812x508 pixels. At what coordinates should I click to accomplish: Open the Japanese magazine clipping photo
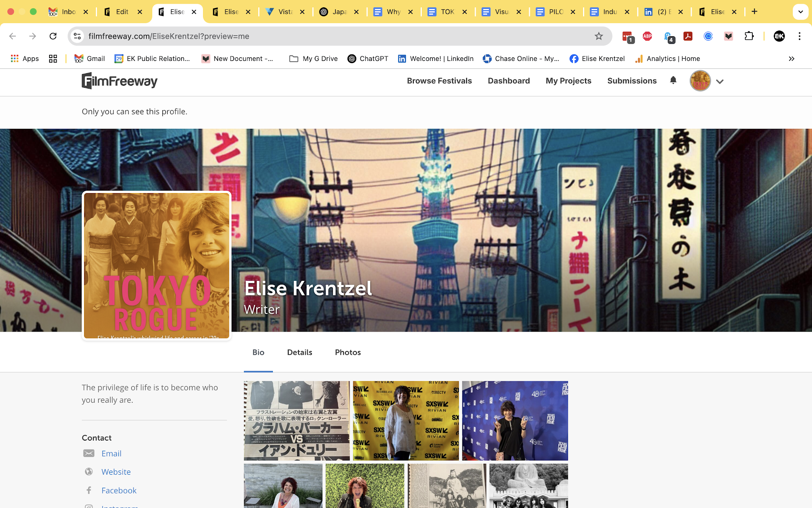297,421
